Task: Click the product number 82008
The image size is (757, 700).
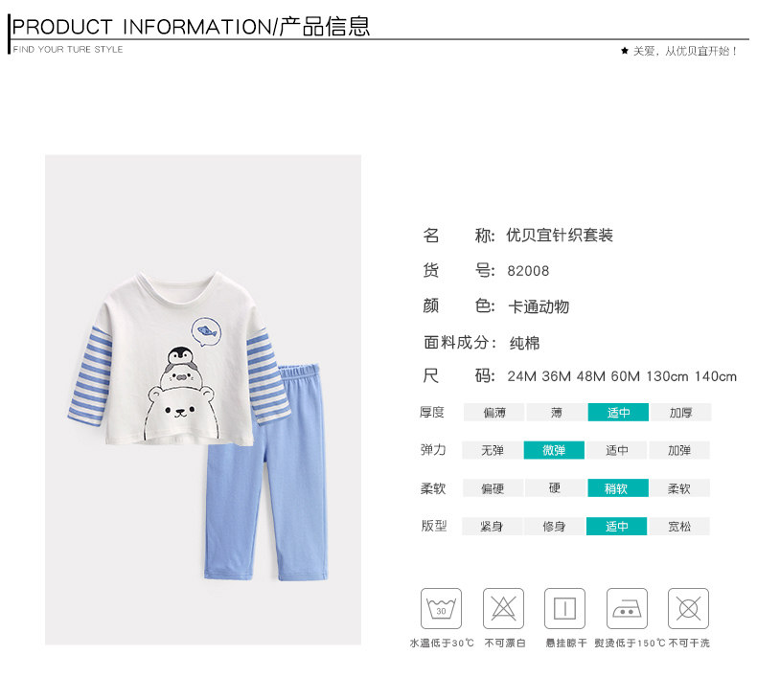Action: click(x=528, y=271)
